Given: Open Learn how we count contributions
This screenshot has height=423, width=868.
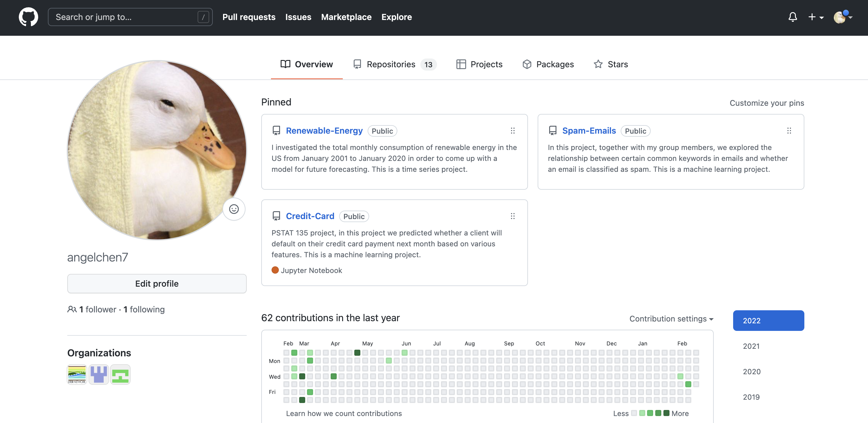Looking at the screenshot, I should [344, 413].
